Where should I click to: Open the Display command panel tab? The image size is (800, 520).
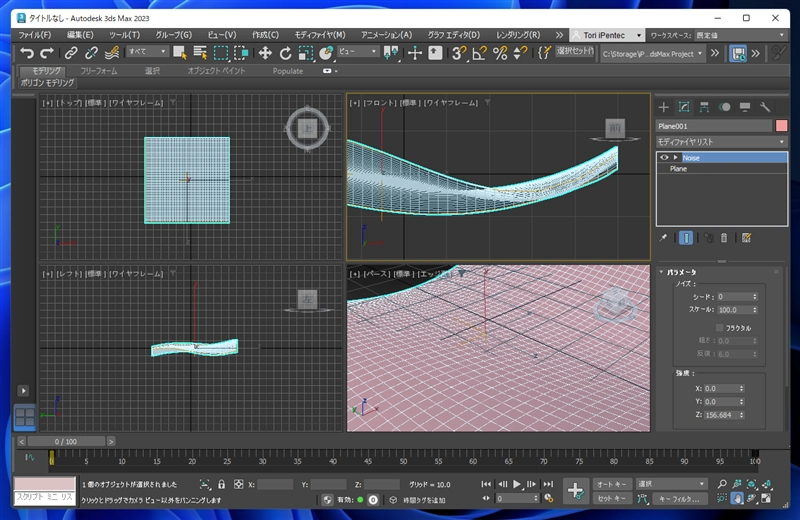tap(745, 107)
